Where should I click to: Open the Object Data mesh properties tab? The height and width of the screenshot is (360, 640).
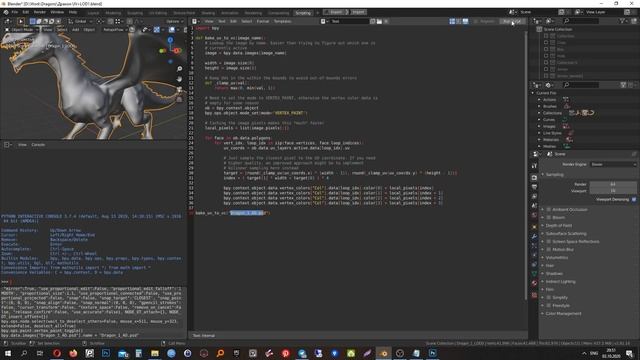[x=534, y=273]
